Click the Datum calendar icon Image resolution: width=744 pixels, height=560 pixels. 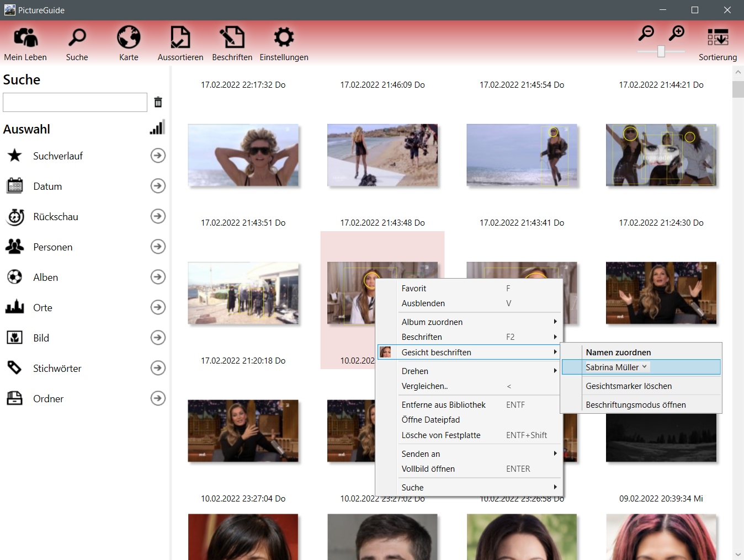click(x=15, y=186)
